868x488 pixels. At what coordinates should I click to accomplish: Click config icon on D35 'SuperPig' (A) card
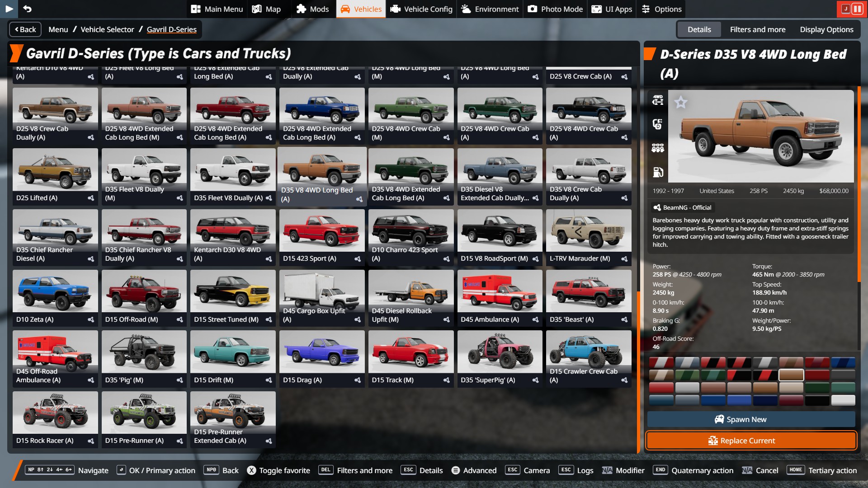pyautogui.click(x=535, y=380)
